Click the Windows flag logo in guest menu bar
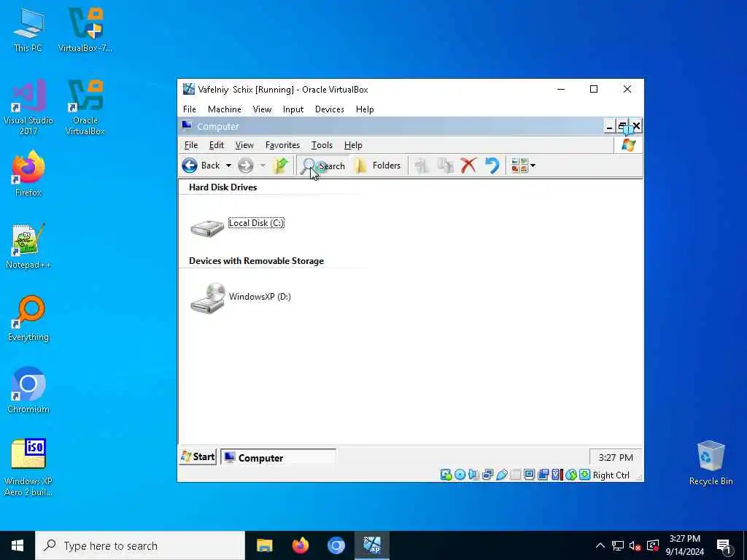 tap(628, 145)
